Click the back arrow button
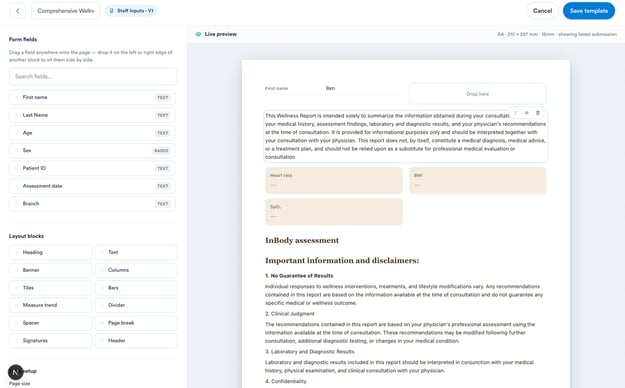Screen dimensions: 625x388 point(17,11)
